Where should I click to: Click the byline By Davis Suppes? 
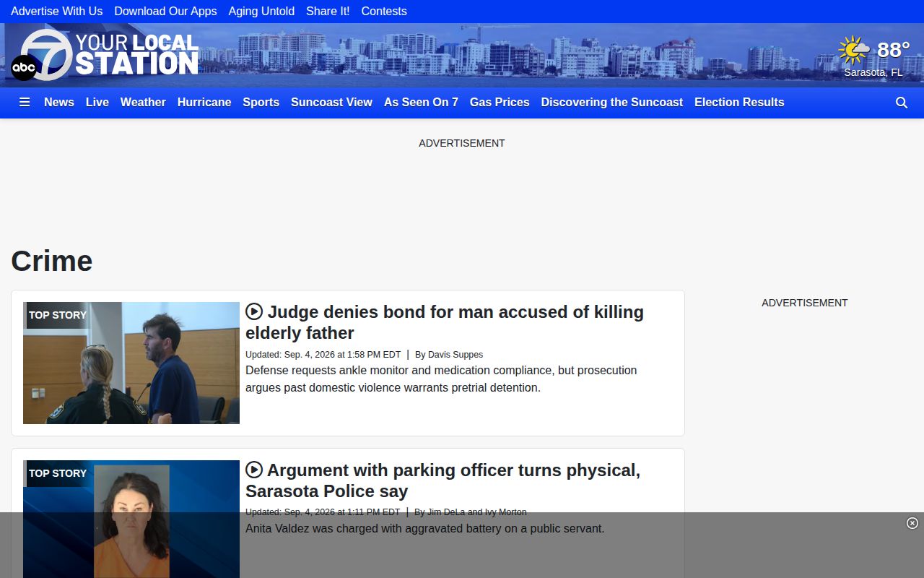pyautogui.click(x=449, y=354)
